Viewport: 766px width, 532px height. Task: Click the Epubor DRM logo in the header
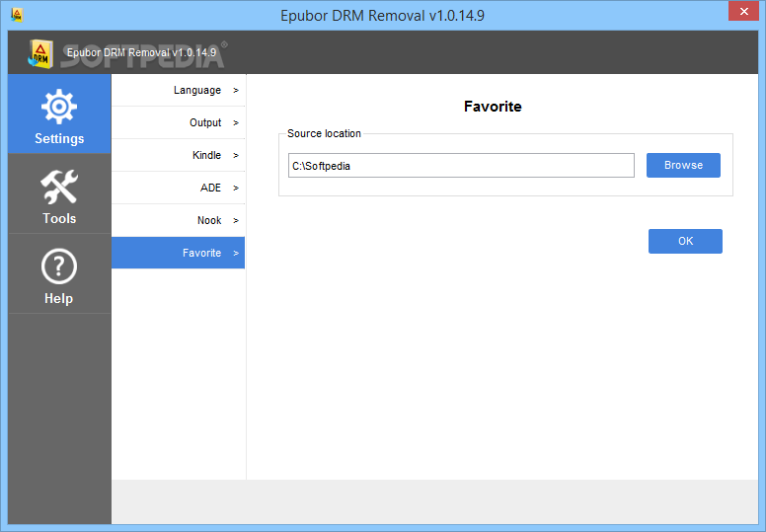[x=40, y=53]
